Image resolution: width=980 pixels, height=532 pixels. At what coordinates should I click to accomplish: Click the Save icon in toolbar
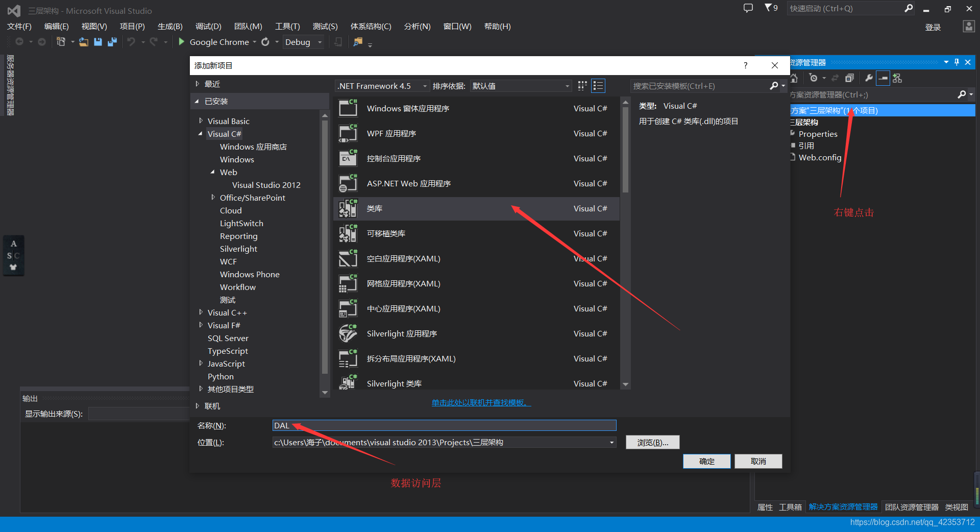[x=98, y=42]
